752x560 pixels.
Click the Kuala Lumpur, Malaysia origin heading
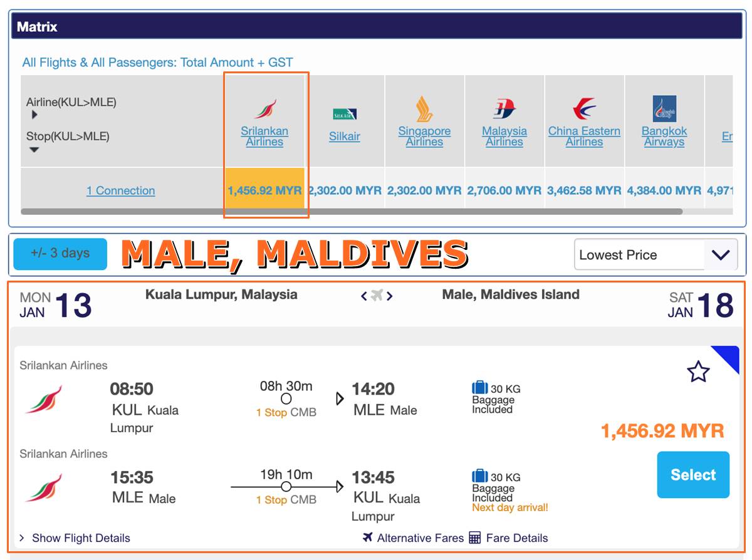pyautogui.click(x=221, y=294)
